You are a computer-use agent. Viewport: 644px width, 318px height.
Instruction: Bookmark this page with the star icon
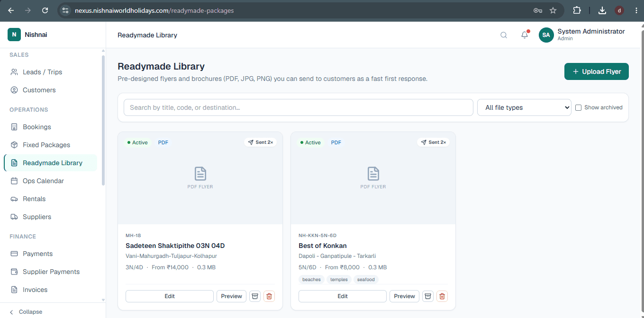553,10
